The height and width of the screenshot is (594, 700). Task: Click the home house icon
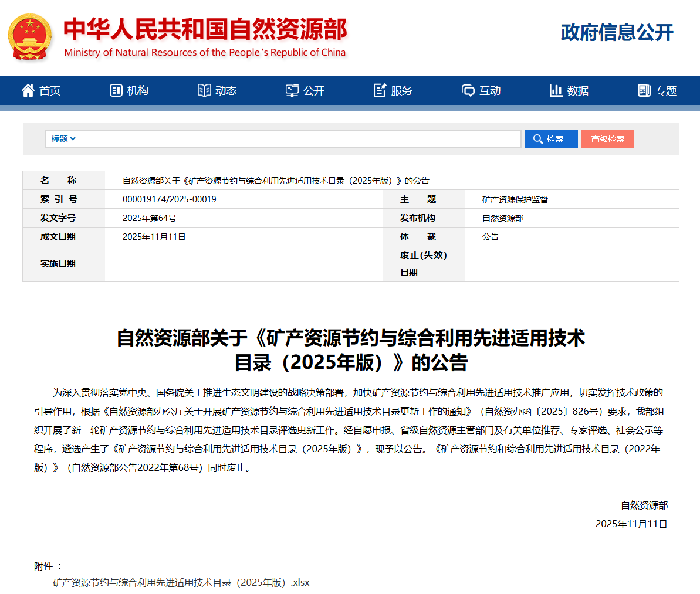coord(28,90)
